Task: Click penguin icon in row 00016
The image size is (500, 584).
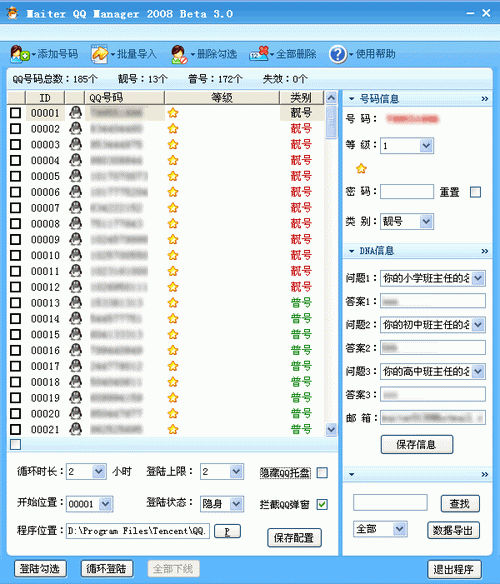Action: 76,350
